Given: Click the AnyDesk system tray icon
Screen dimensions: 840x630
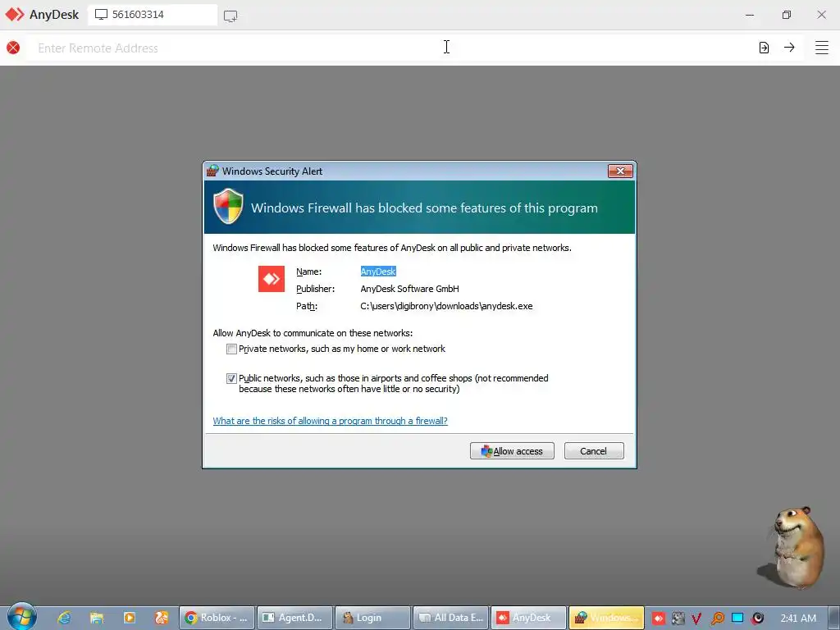Looking at the screenshot, I should pyautogui.click(x=659, y=619).
